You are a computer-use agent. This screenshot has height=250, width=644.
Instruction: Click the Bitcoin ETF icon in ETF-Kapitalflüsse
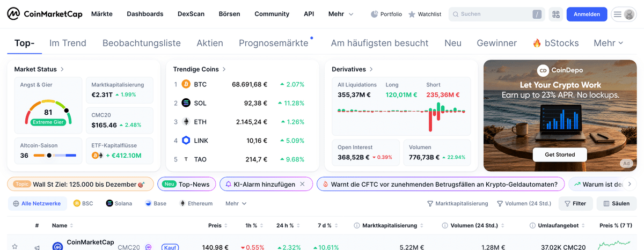[95, 156]
